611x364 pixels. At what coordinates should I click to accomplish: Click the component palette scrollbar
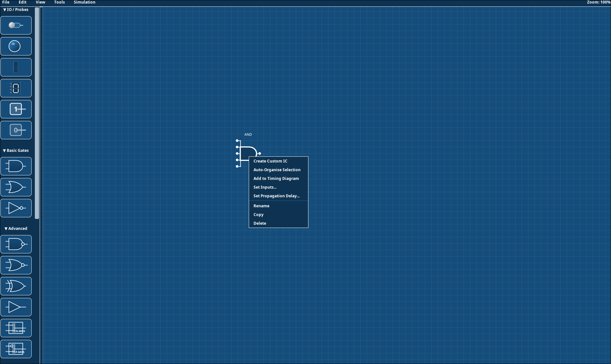click(x=37, y=113)
